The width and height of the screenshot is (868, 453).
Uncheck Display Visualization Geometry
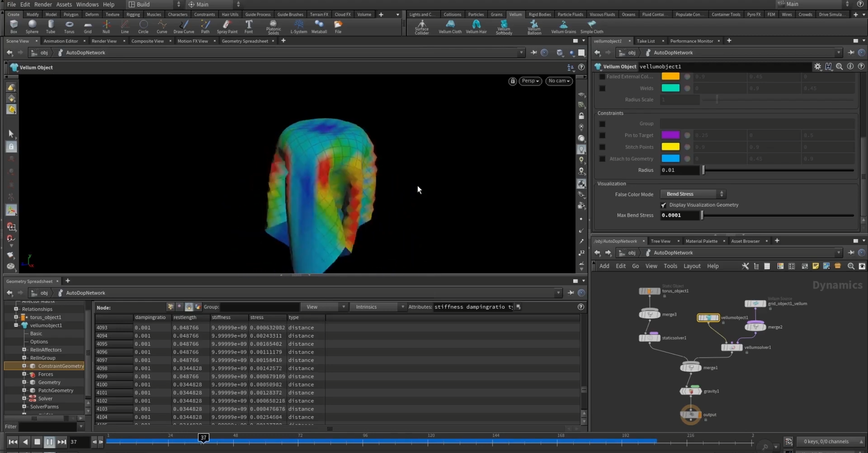coord(663,205)
